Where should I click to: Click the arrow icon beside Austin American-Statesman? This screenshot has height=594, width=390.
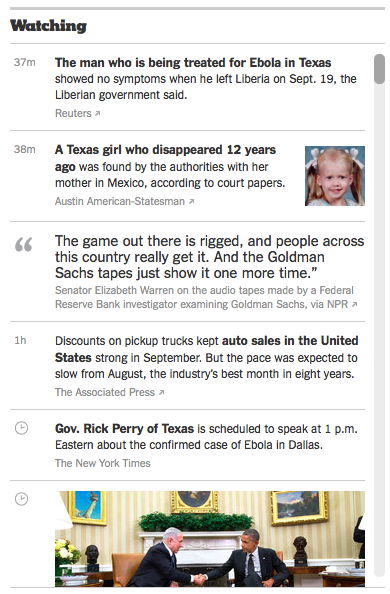point(191,202)
